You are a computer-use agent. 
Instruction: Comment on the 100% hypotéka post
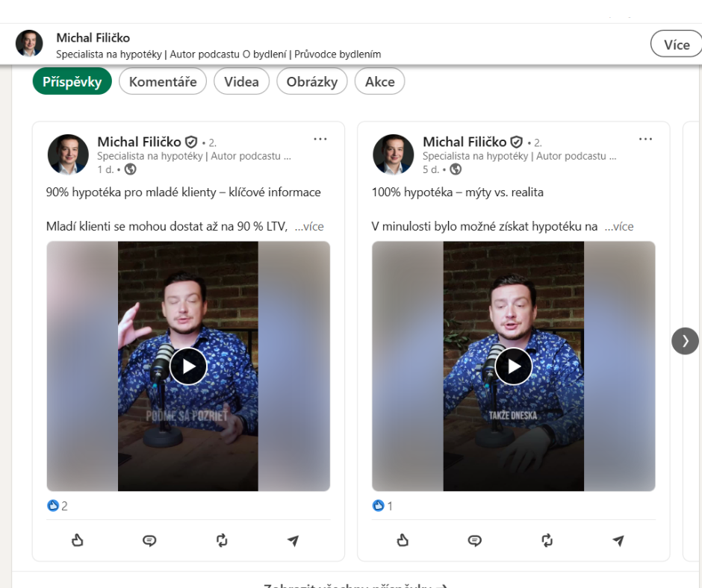click(x=475, y=540)
